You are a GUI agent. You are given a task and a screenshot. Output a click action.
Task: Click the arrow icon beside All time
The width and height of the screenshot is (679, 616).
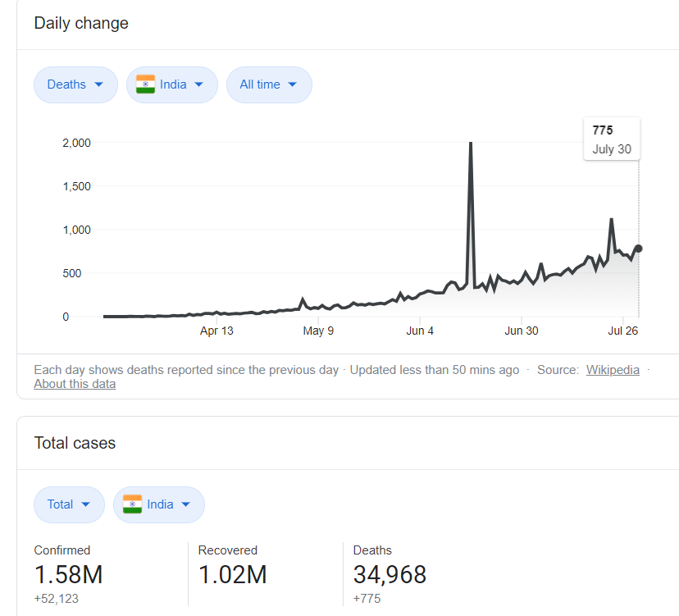[x=292, y=84]
